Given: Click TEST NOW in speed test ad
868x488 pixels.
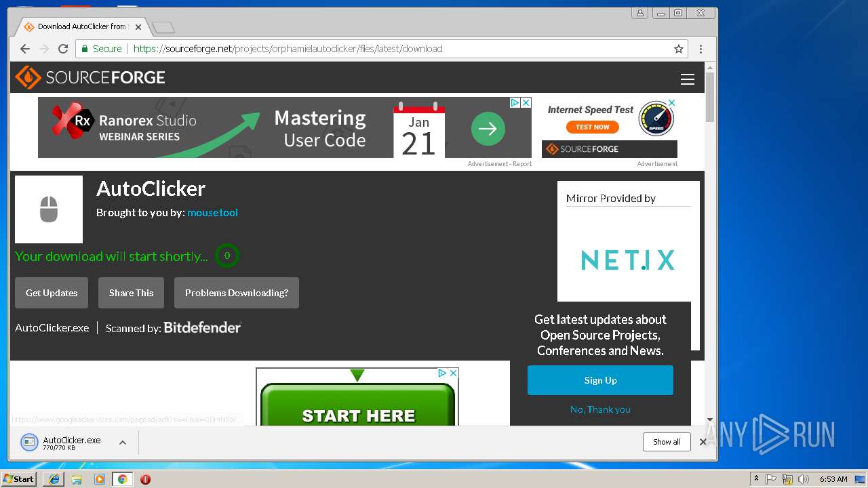Looking at the screenshot, I should pyautogui.click(x=593, y=127).
